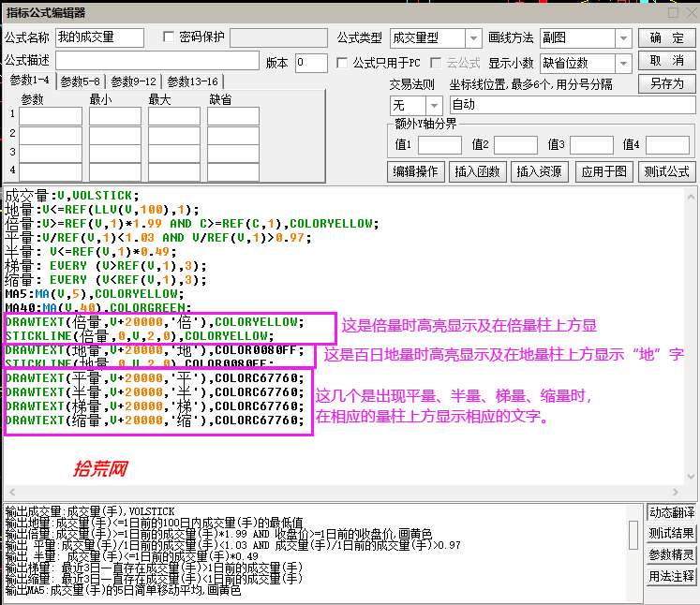Toggle the 云公式 checkbox
Image resolution: width=700 pixels, height=605 pixels.
(435, 63)
